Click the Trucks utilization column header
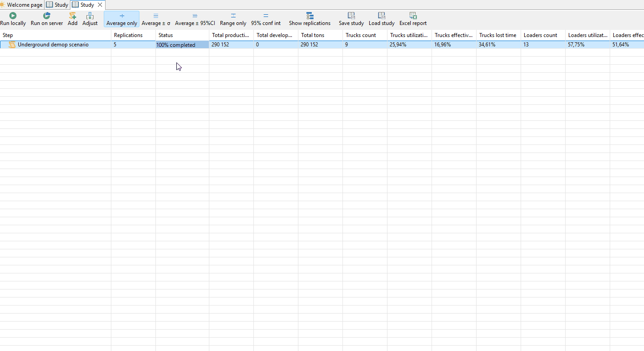The image size is (644, 351). 409,35
